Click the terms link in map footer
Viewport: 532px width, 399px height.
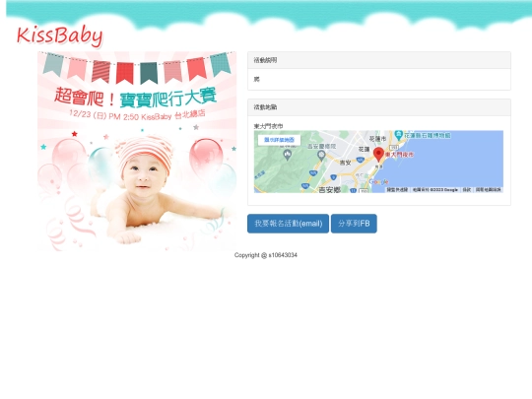467,190
